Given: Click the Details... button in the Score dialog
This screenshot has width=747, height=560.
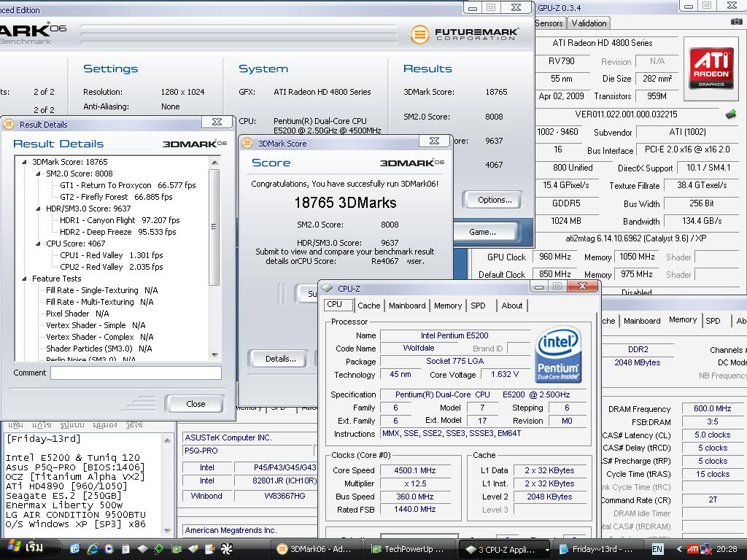Looking at the screenshot, I should click(280, 359).
